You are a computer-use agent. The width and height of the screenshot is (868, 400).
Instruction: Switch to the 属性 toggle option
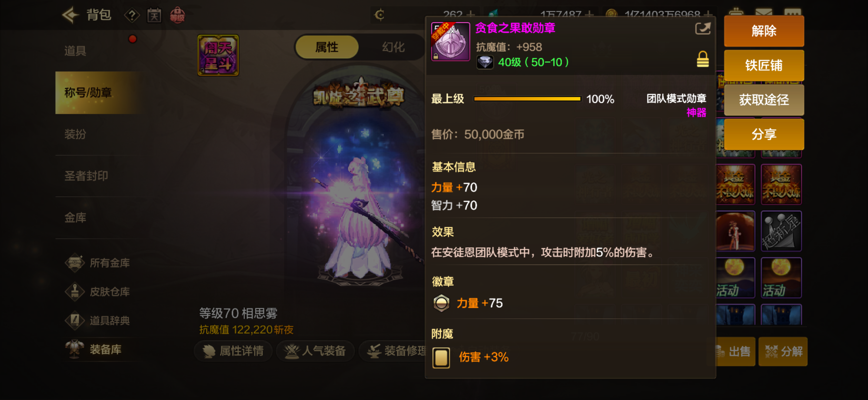[327, 47]
